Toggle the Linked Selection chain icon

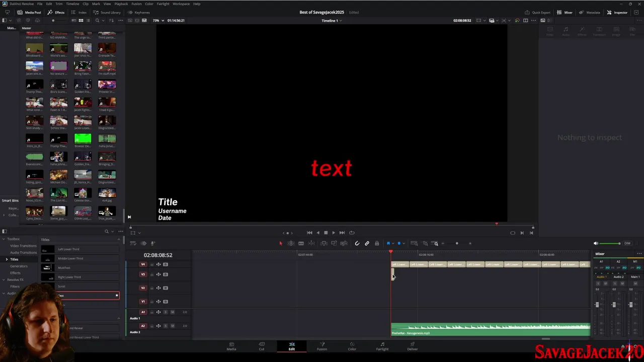pos(367,243)
